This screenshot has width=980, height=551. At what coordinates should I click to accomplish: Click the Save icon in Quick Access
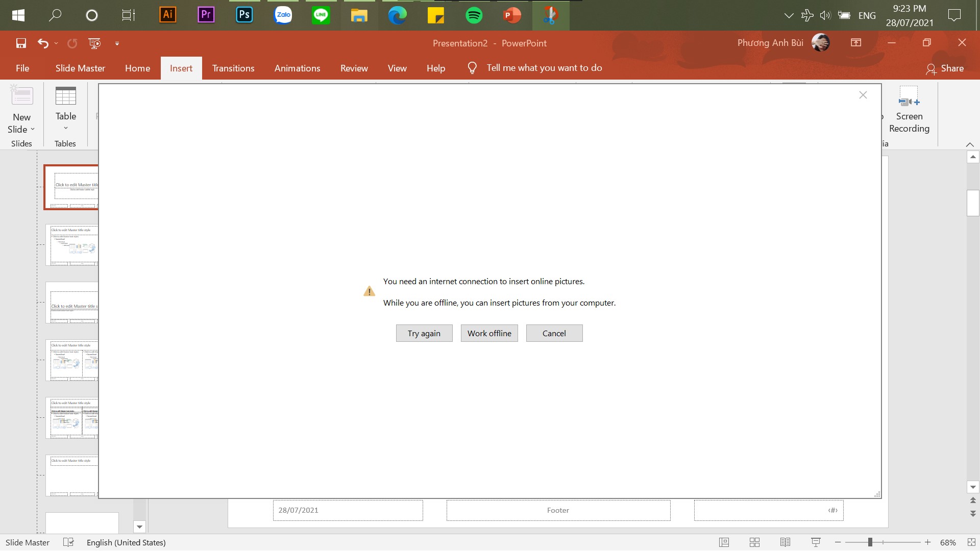tap(21, 42)
